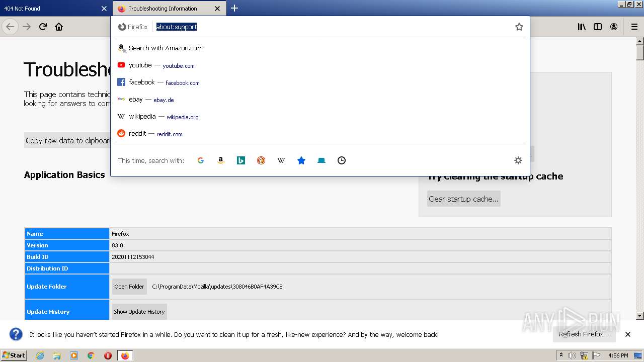The image size is (644, 362).
Task: Search this time with DuckDuckGo icon
Action: tap(261, 160)
